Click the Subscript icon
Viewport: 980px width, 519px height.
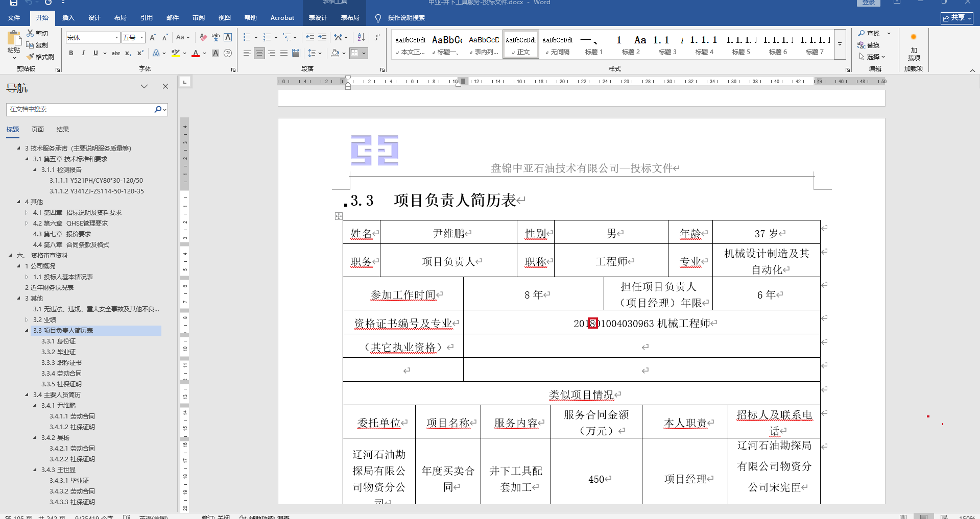pyautogui.click(x=128, y=53)
